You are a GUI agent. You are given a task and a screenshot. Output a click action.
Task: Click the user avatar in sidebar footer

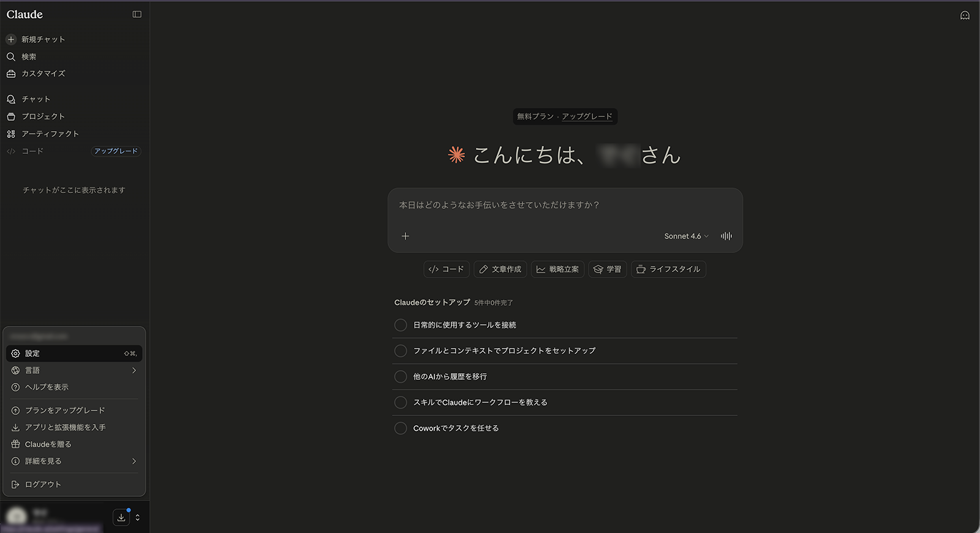pos(17,516)
